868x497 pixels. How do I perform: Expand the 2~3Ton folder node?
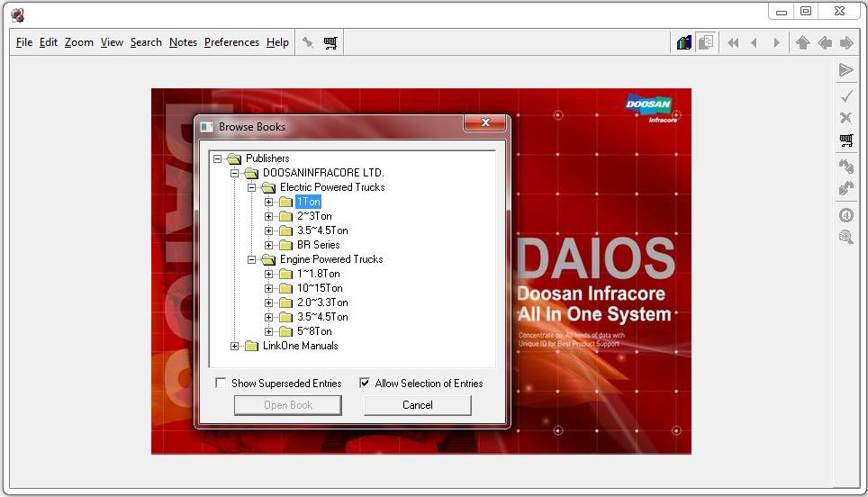[269, 216]
